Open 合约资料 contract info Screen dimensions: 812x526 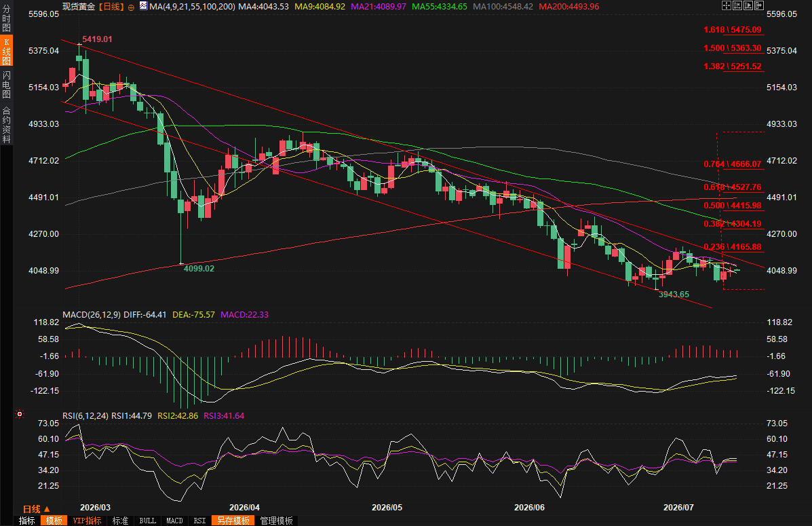(x=6, y=125)
